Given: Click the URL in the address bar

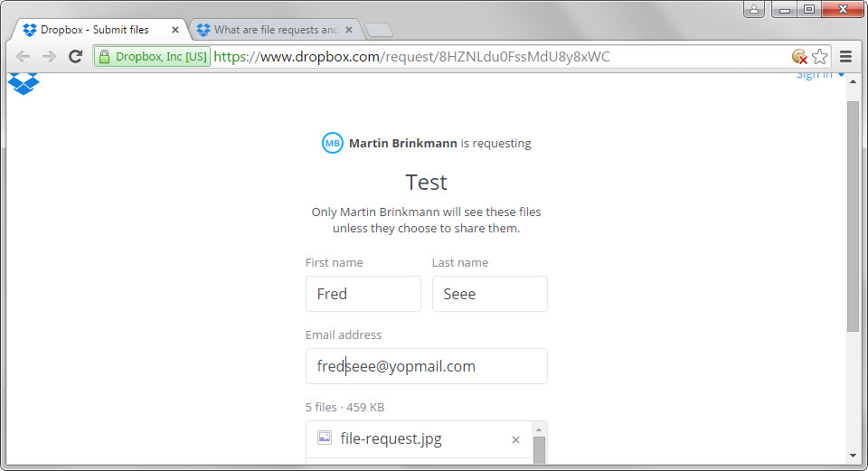Looking at the screenshot, I should pos(411,56).
